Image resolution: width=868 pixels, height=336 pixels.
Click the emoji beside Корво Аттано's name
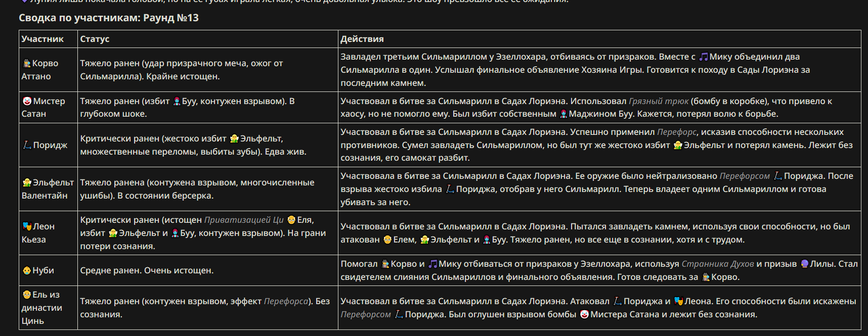coord(27,63)
